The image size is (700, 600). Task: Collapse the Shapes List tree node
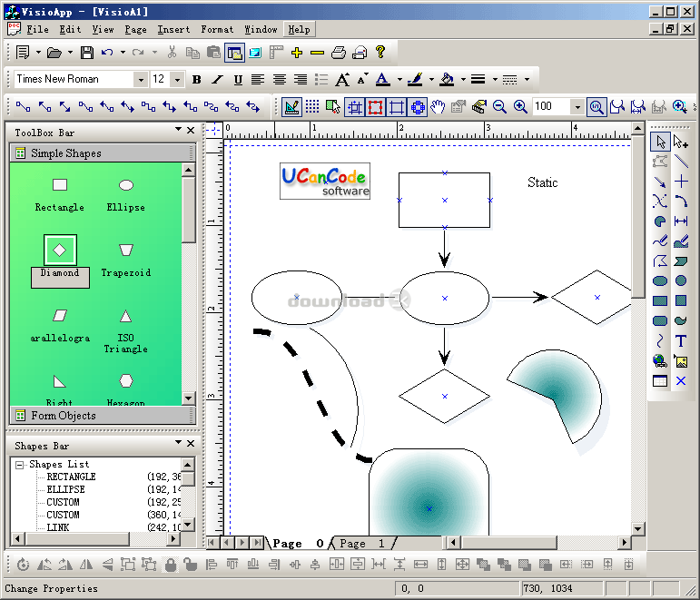pos(19,465)
